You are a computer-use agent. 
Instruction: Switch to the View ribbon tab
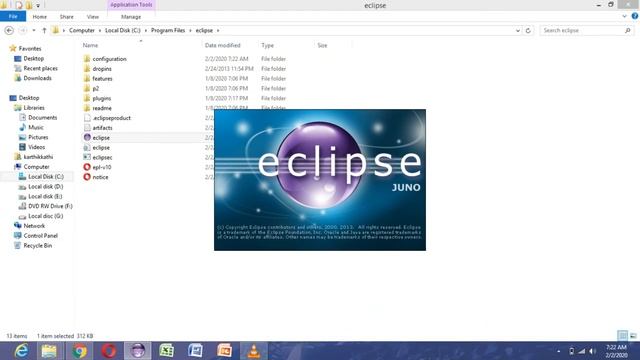[93, 17]
